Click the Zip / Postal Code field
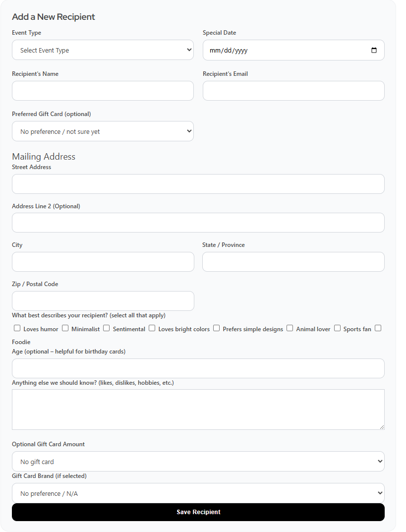406x532 pixels. [103, 301]
